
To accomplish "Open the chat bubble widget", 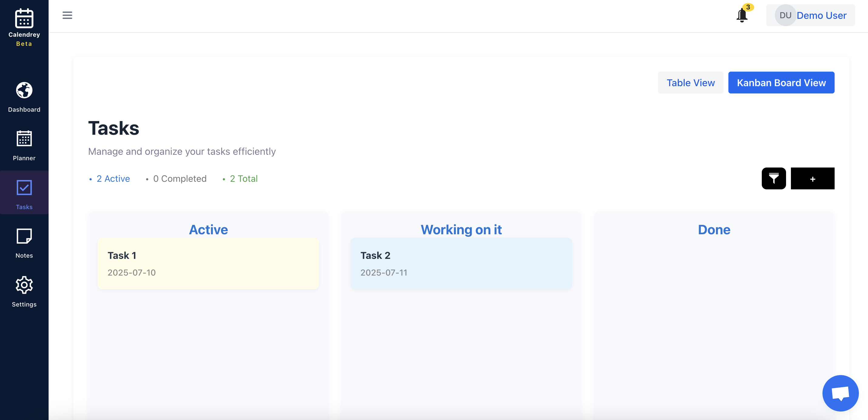I will (840, 393).
